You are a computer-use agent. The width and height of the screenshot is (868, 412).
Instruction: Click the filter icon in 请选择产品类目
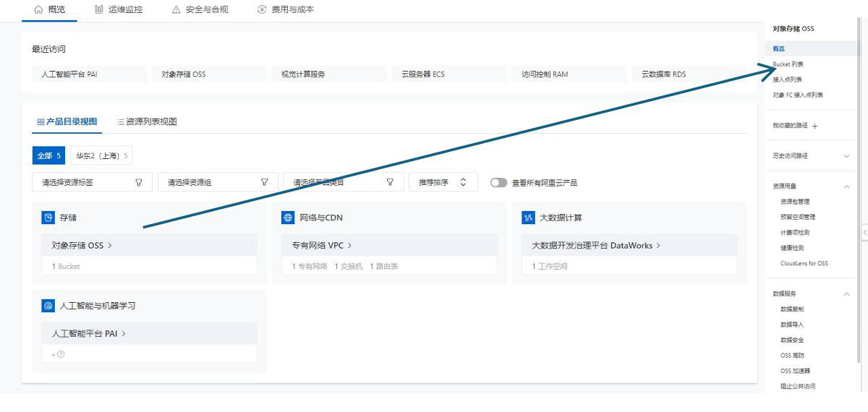[x=390, y=183]
